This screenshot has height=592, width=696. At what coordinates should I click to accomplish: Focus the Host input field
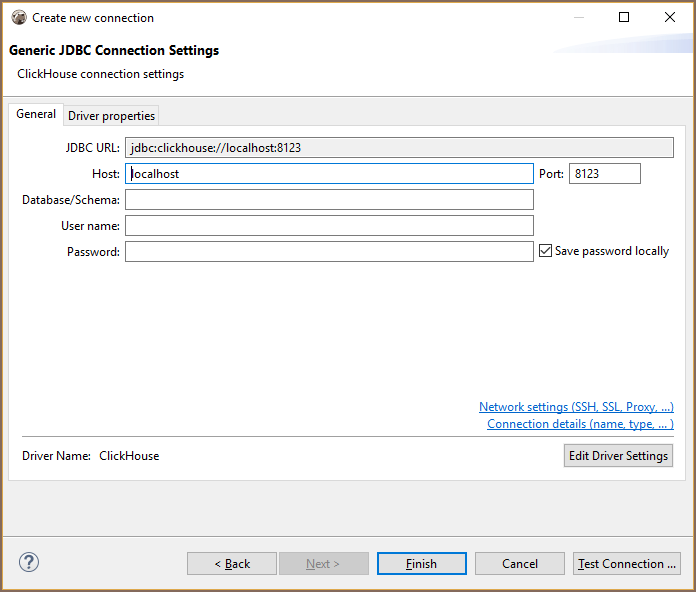click(x=329, y=174)
